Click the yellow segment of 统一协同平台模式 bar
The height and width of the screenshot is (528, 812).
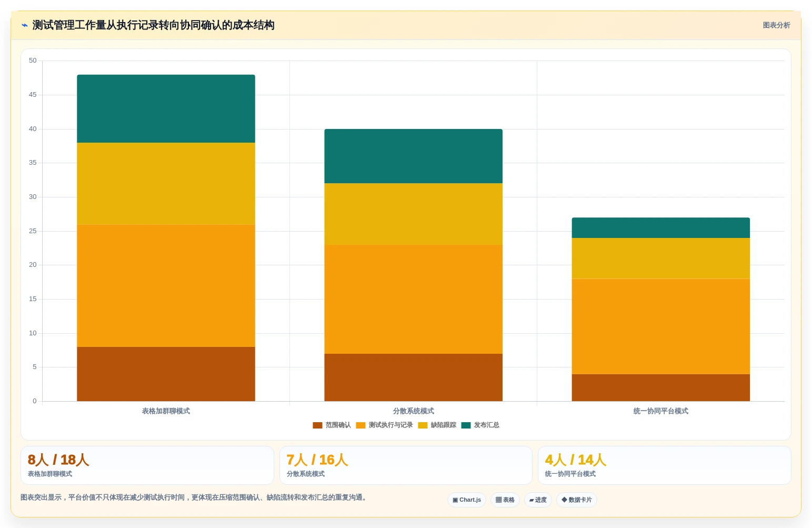coord(660,258)
